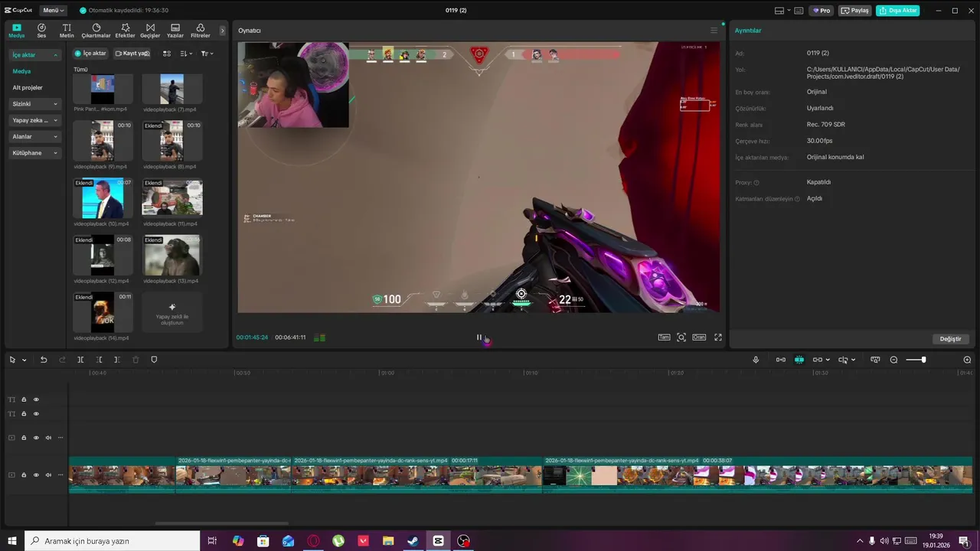
Task: Click the timeline thumbnail preview icon
Action: tap(875, 360)
